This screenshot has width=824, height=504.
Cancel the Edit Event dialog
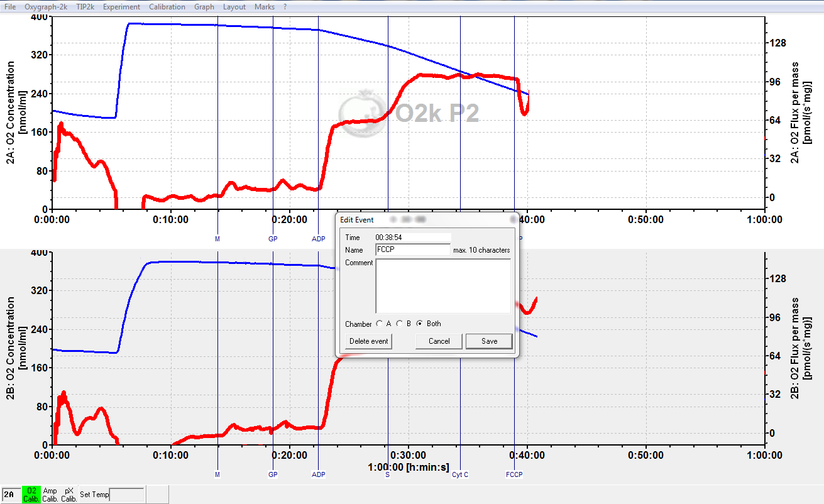tap(439, 341)
